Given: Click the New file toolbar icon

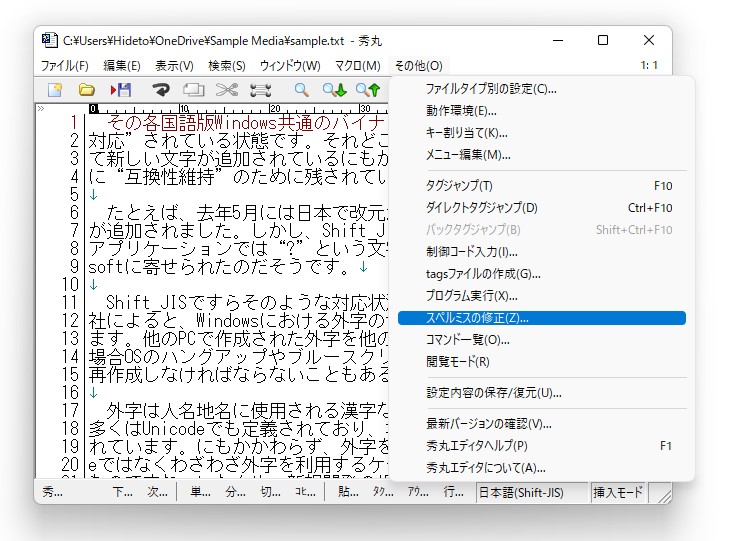Looking at the screenshot, I should (55, 89).
